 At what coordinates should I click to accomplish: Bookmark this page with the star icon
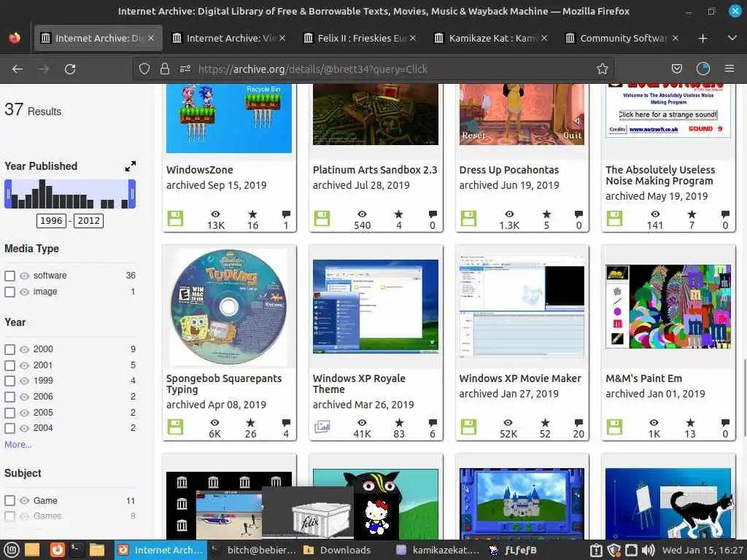(602, 69)
